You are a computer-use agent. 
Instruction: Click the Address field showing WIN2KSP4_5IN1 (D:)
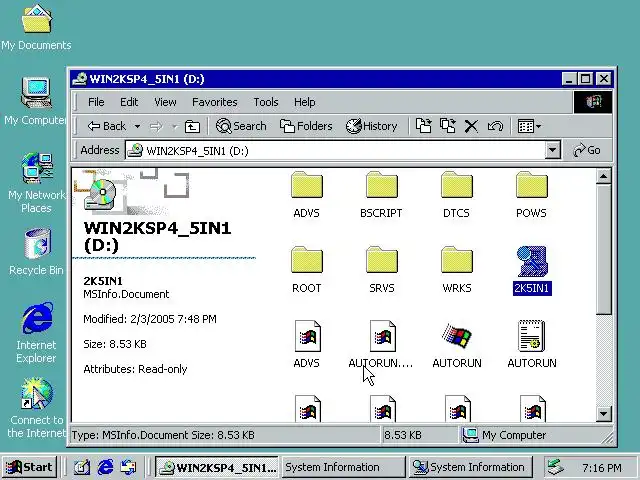[x=335, y=151]
